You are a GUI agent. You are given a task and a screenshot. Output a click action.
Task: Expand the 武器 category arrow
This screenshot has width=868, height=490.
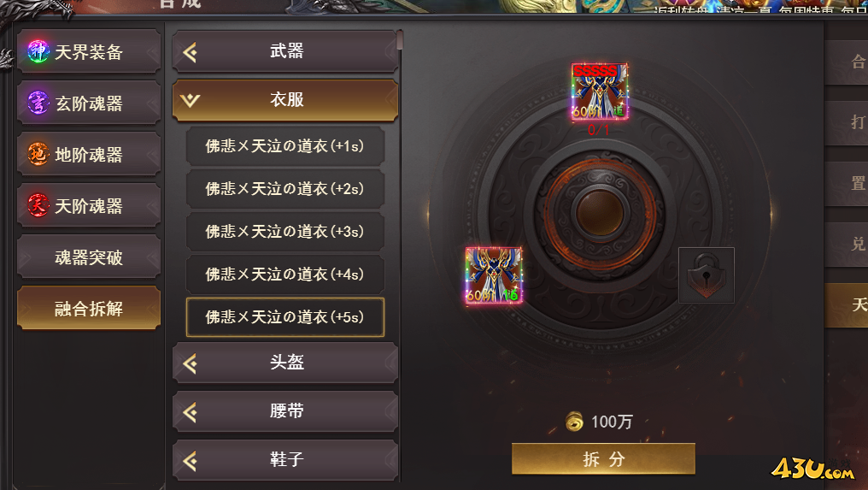point(190,53)
